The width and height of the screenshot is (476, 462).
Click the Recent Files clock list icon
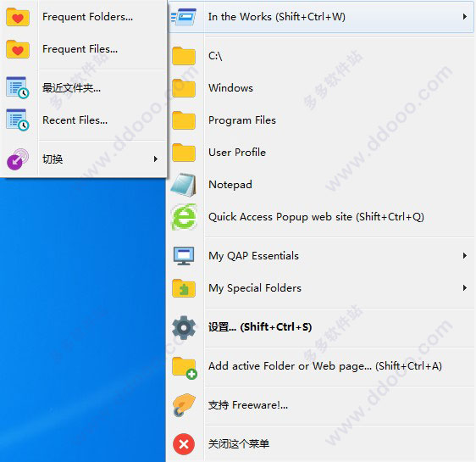point(18,120)
